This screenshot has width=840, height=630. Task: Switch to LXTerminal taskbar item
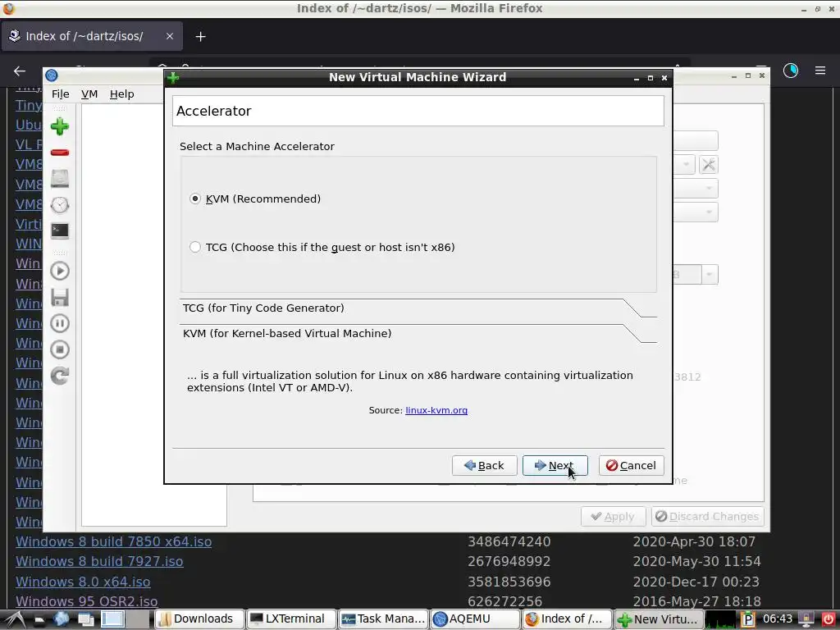click(291, 619)
